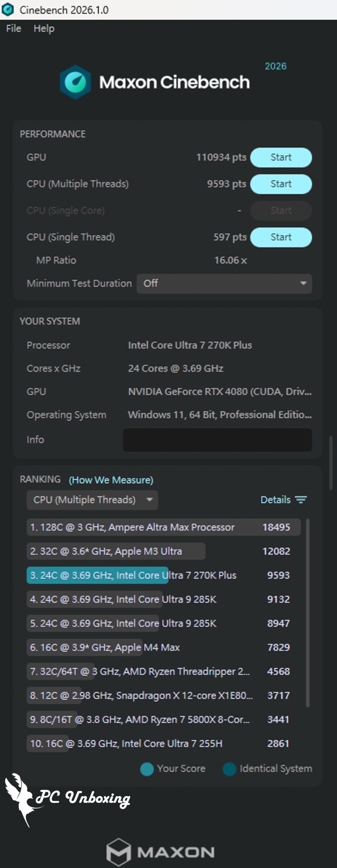Screen dimensions: 337x868
Task: Open the Help menu
Action: coord(44,28)
